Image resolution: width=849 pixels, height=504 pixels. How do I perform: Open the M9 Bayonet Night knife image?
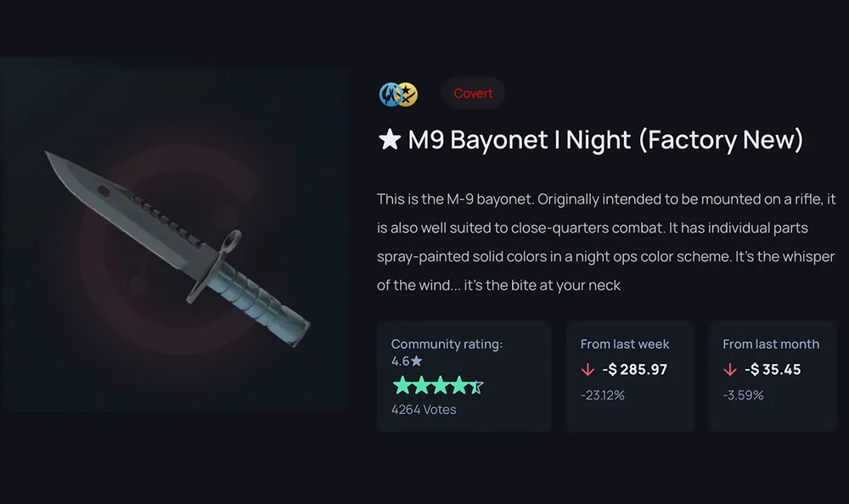[x=177, y=249]
